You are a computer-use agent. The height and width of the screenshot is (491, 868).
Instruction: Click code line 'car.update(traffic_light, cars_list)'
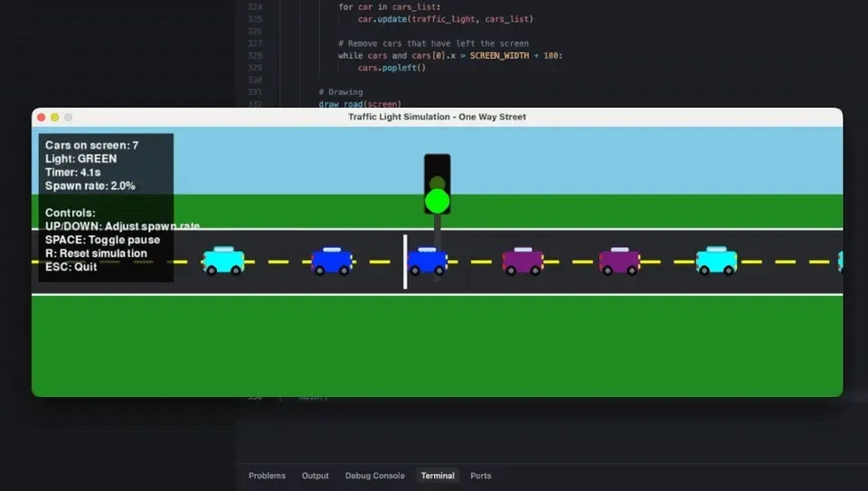click(x=446, y=19)
